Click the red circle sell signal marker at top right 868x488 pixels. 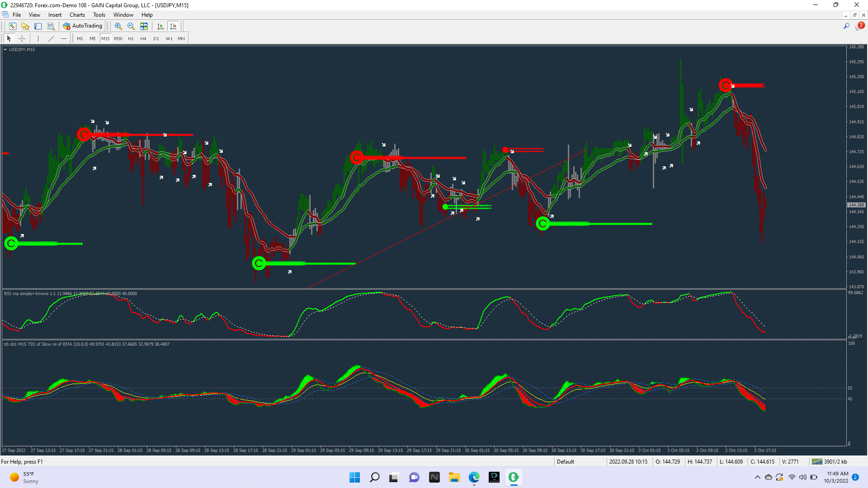click(726, 85)
